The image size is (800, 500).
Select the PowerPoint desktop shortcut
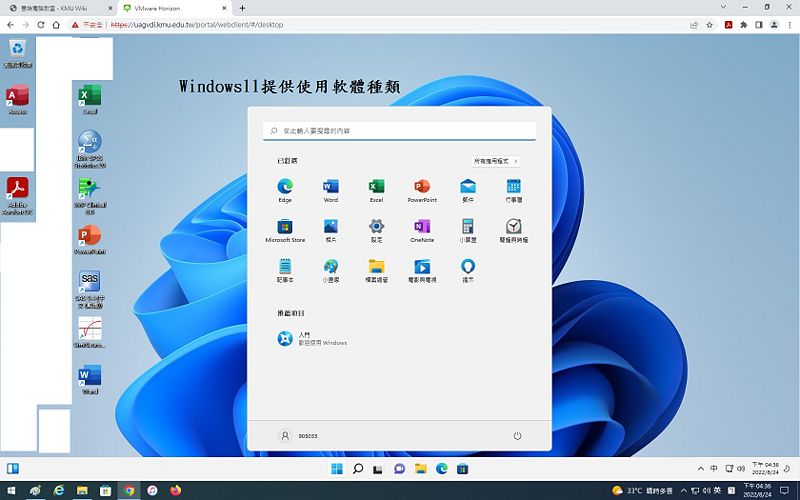pyautogui.click(x=90, y=240)
